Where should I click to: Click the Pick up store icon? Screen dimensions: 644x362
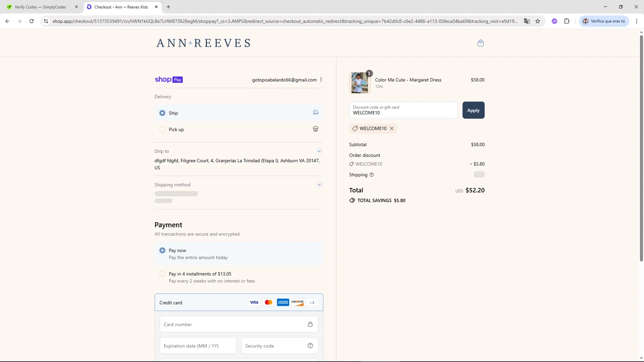(x=316, y=129)
